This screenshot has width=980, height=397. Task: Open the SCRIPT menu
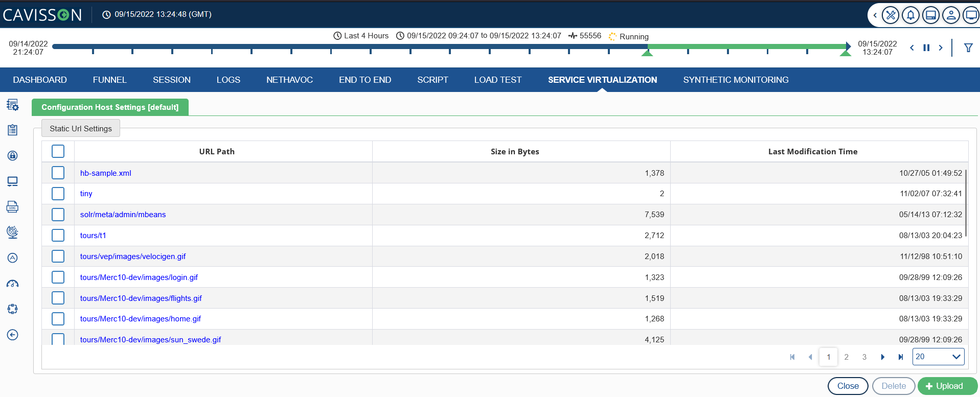click(x=432, y=80)
